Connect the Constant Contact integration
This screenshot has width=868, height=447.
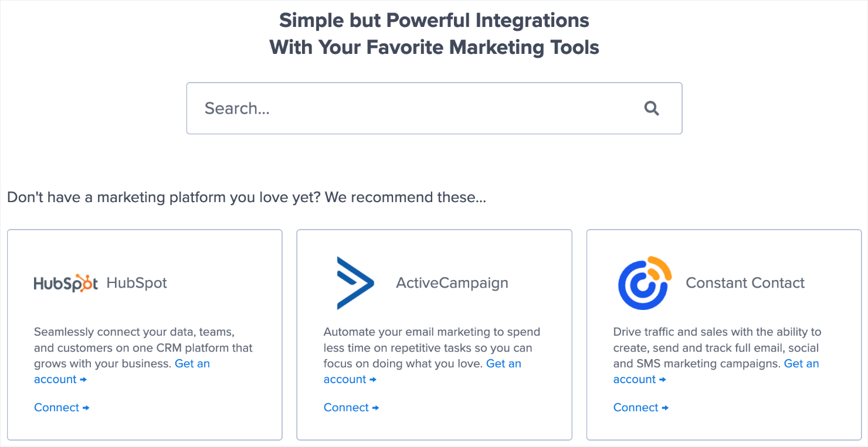[x=636, y=407]
